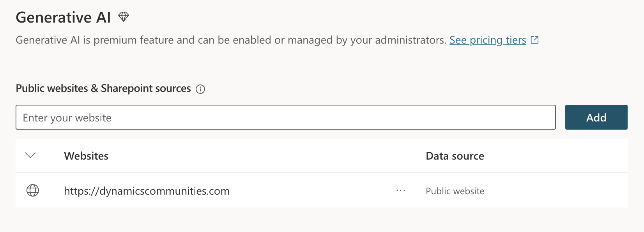Viewport: 644px width, 232px height.
Task: Collapse the websites list with the chevron
Action: tap(30, 155)
